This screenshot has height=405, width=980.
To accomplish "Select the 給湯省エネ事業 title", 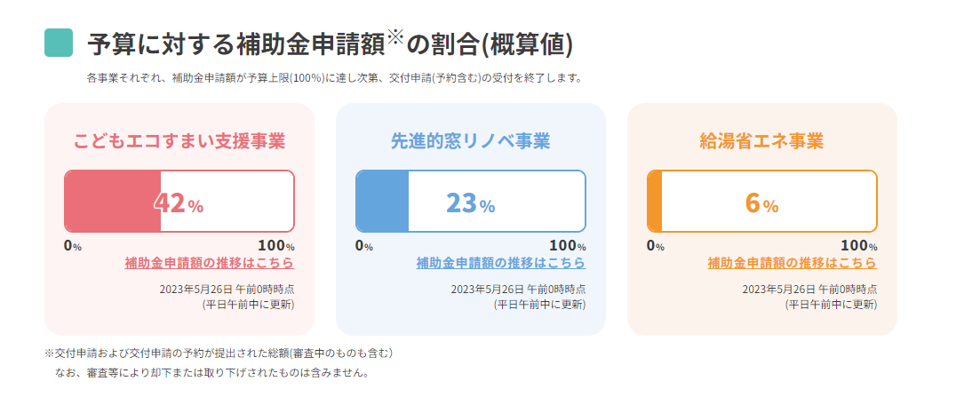I will (761, 141).
